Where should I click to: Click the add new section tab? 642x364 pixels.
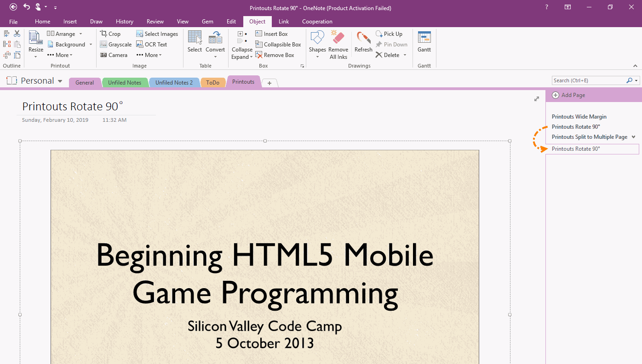(269, 83)
